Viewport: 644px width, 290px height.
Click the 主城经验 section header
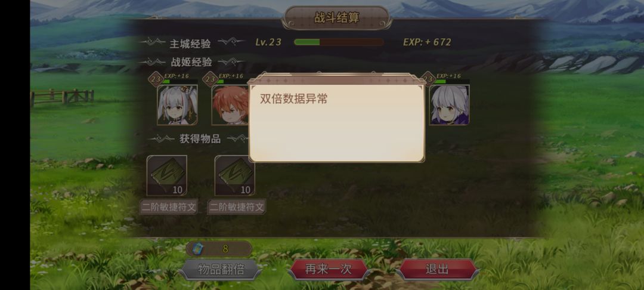coord(191,43)
